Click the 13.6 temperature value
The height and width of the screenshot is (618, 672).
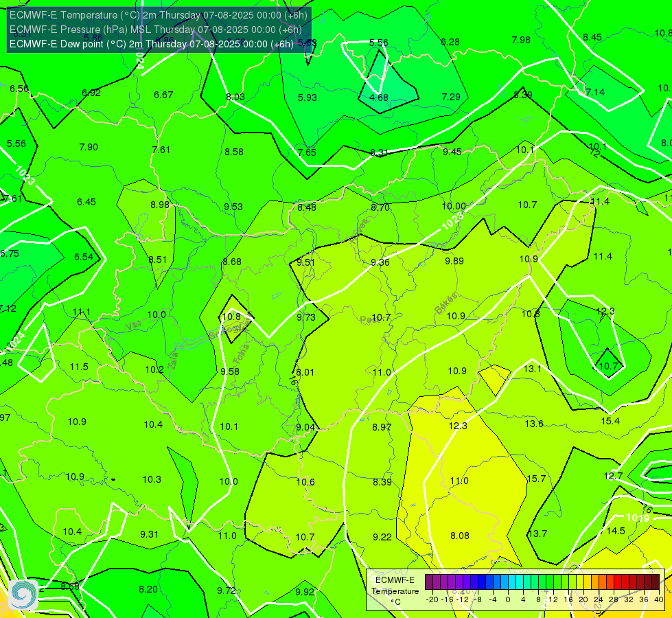(x=534, y=424)
